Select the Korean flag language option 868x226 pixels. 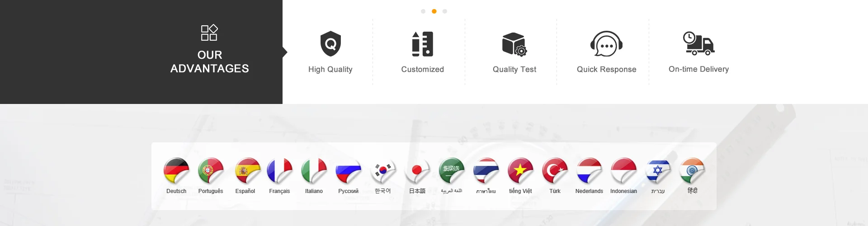(x=382, y=170)
